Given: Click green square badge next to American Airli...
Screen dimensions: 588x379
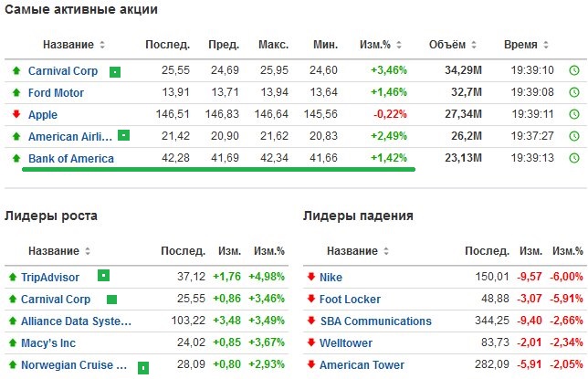Looking at the screenshot, I should pos(124,135).
